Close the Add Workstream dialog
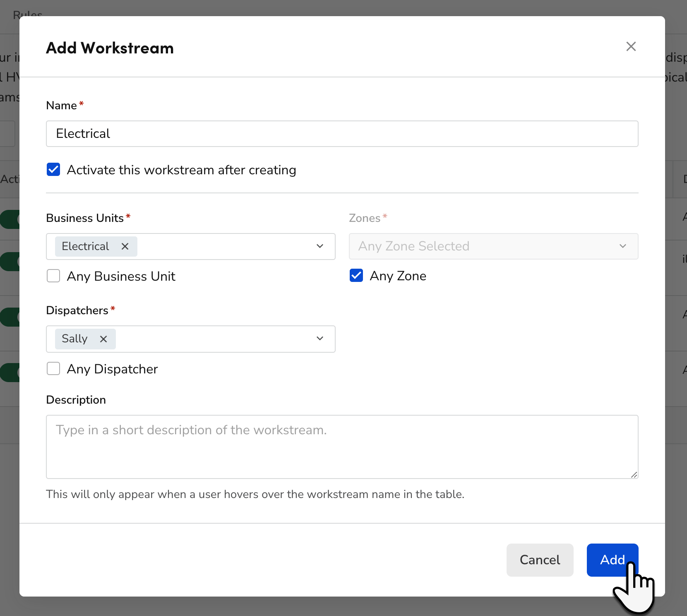 (631, 46)
